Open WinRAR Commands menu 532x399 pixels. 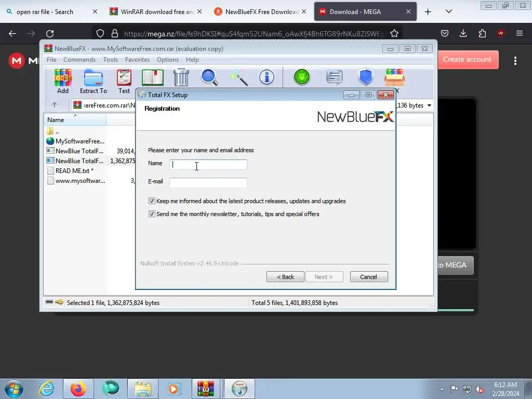pyautogui.click(x=79, y=60)
